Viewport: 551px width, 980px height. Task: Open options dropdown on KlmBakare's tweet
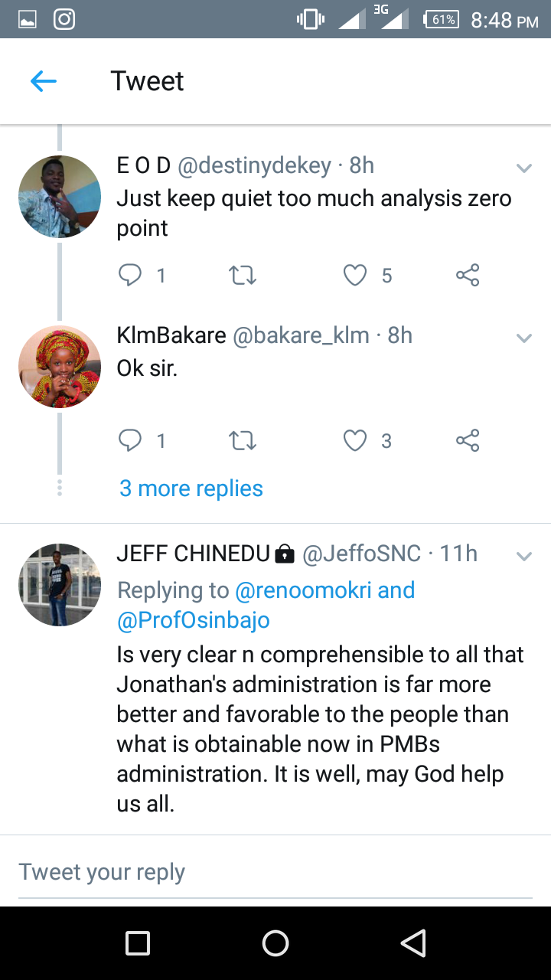pos(524,338)
